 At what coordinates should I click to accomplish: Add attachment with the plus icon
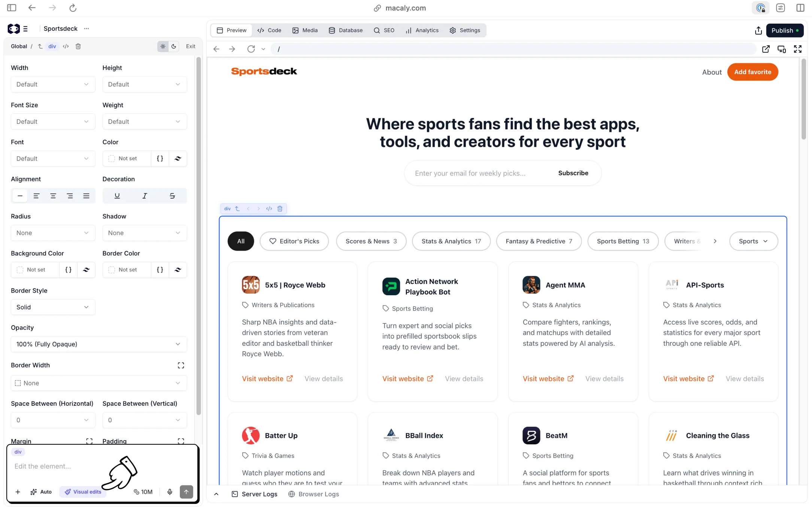tap(18, 492)
